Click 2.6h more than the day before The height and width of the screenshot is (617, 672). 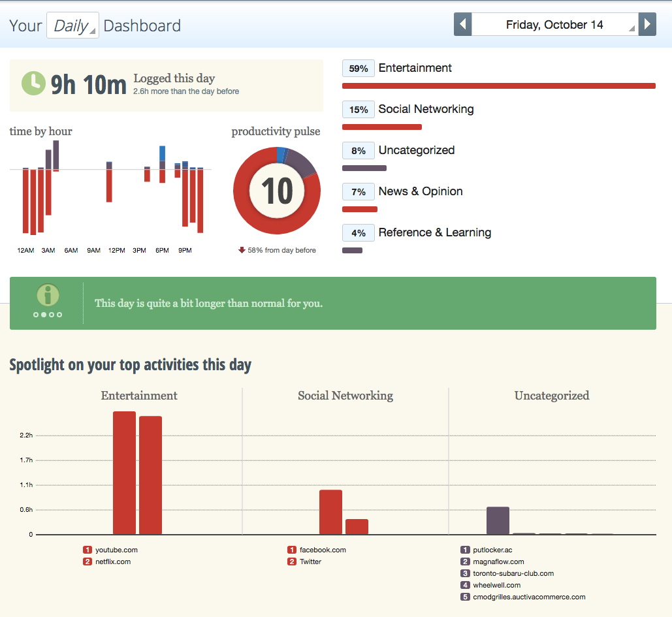pos(186,91)
